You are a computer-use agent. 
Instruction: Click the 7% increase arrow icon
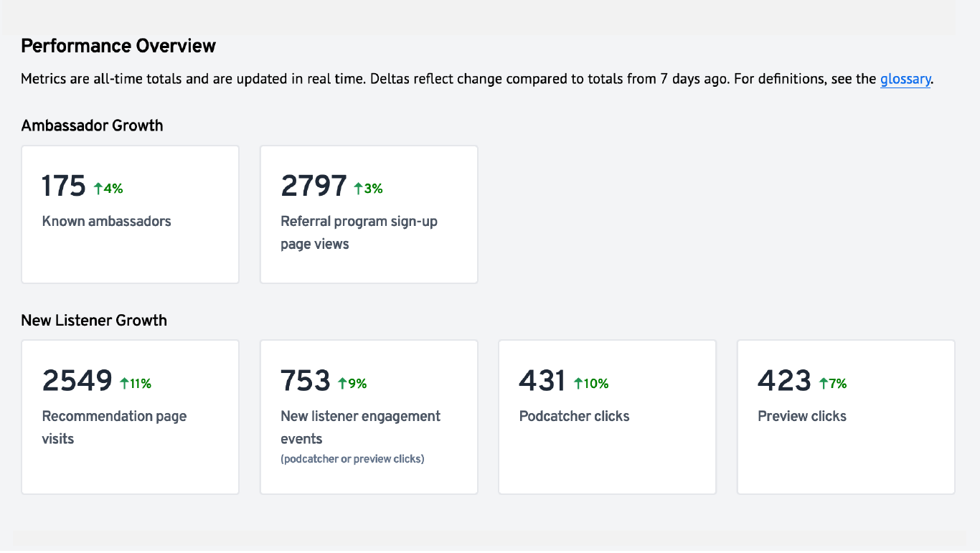click(824, 384)
